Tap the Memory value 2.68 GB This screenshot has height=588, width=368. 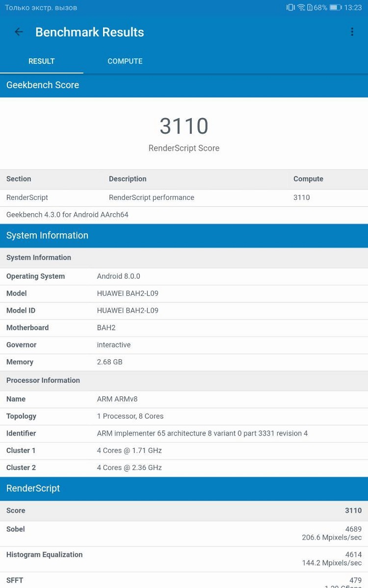coord(109,362)
